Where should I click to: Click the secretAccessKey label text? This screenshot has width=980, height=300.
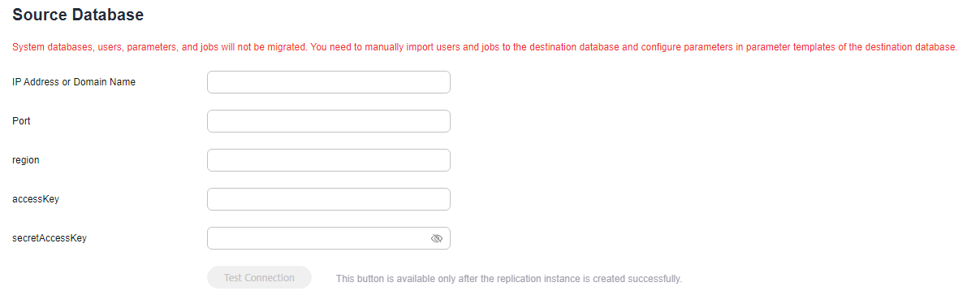click(50, 238)
